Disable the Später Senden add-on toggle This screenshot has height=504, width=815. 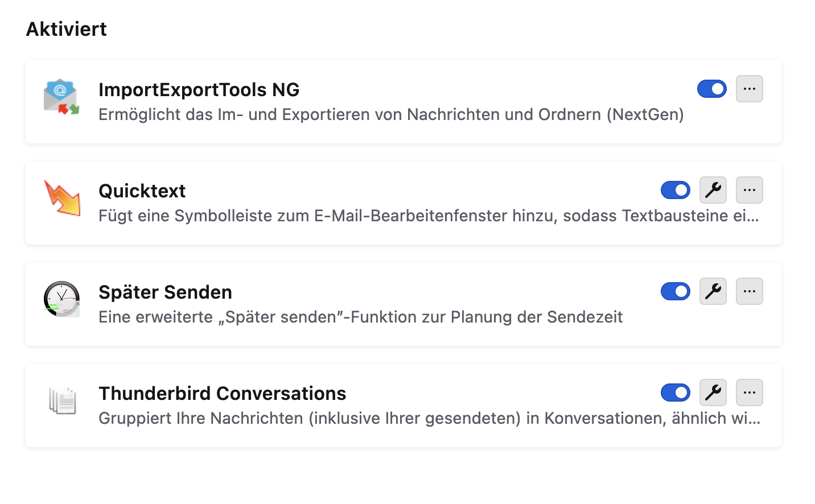(675, 291)
